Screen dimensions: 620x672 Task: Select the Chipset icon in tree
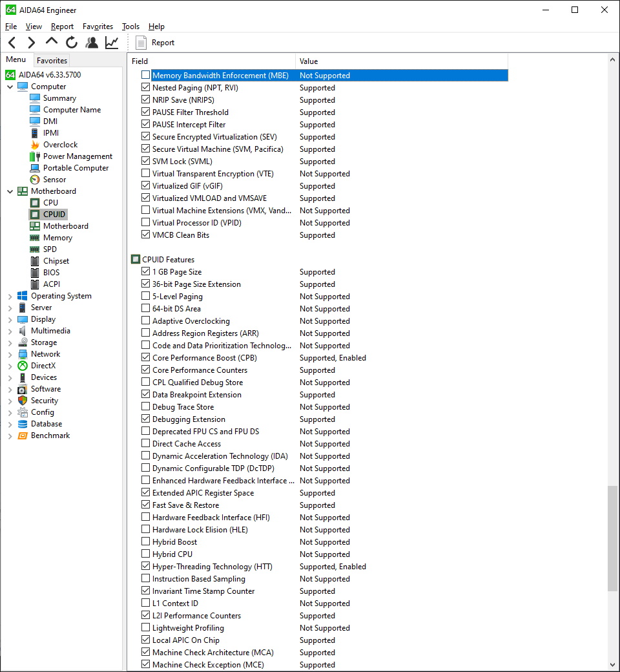35,261
